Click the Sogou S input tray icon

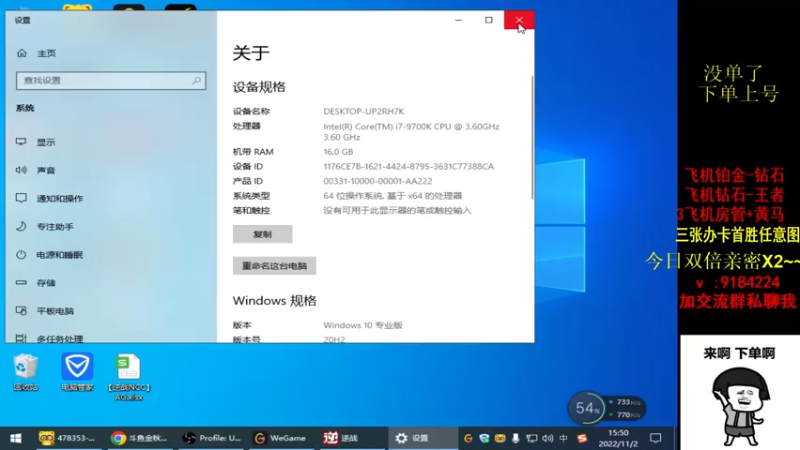582,438
